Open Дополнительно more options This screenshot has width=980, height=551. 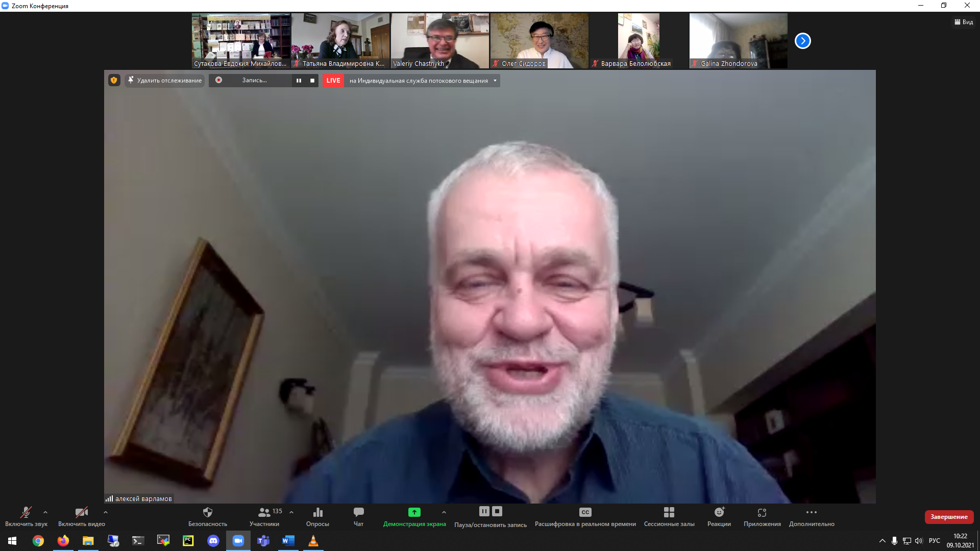[x=812, y=516]
